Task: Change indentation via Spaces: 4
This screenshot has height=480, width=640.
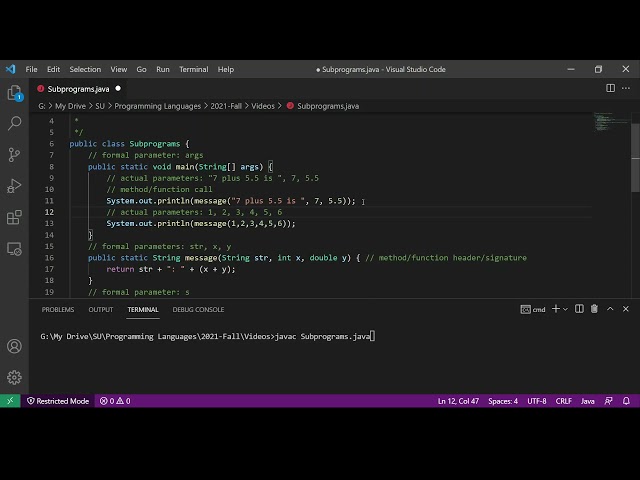Action: 503,401
